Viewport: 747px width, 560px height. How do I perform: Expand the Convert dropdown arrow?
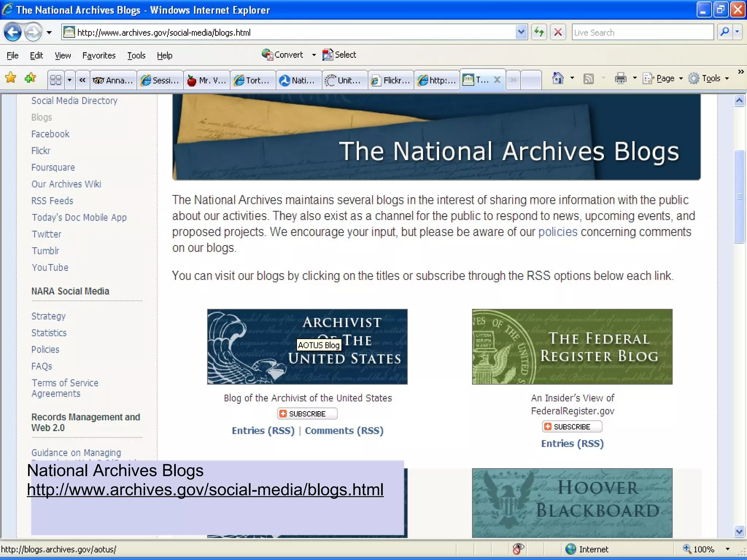coord(314,55)
